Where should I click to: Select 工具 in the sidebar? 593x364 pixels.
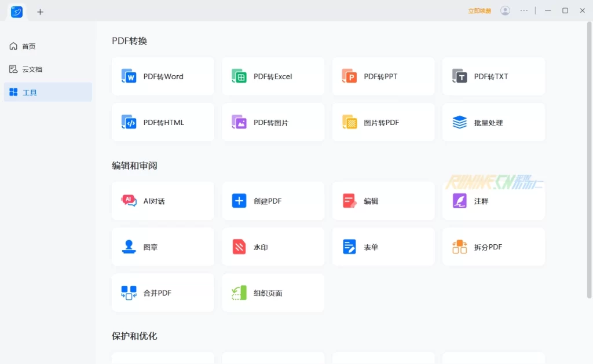[x=30, y=93]
